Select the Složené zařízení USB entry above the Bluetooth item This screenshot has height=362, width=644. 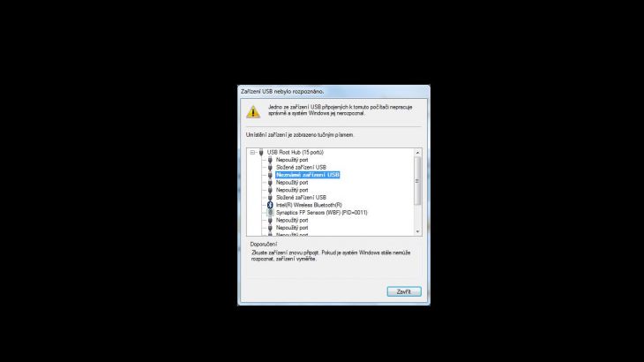click(x=301, y=198)
